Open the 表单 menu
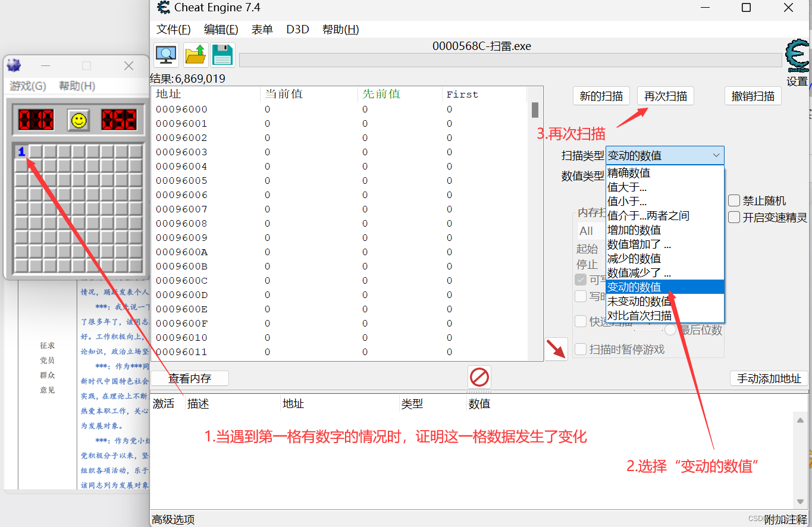Image resolution: width=812 pixels, height=527 pixels. [x=262, y=29]
